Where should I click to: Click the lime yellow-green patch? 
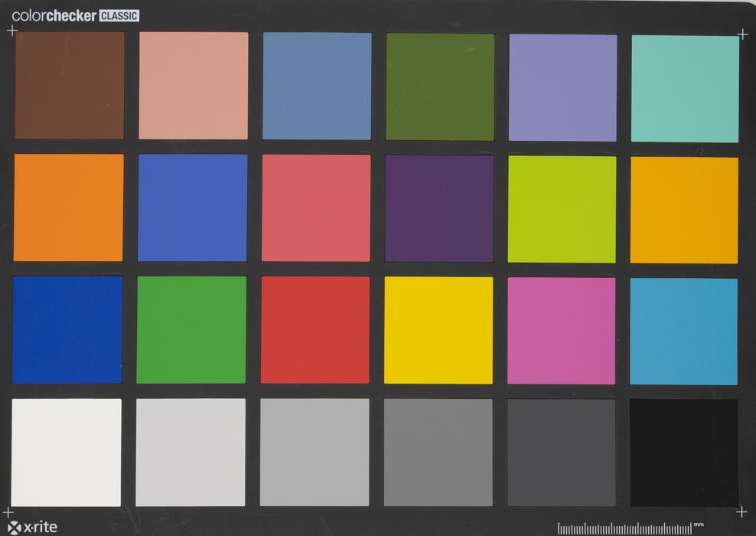pos(562,209)
